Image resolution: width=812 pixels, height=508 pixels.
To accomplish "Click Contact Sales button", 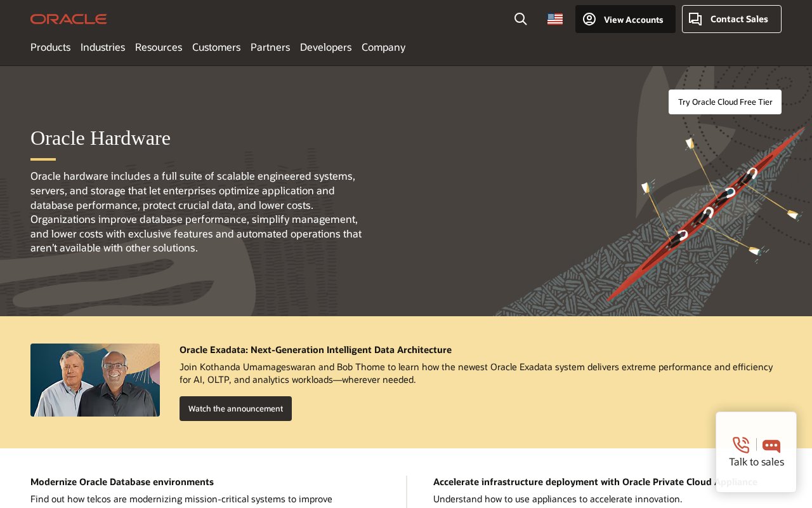I will click(731, 19).
